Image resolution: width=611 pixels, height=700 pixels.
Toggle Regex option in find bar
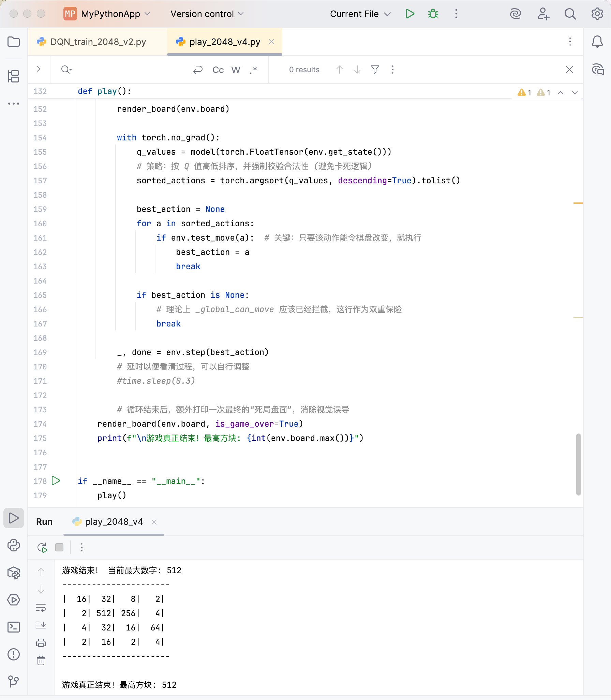tap(253, 70)
